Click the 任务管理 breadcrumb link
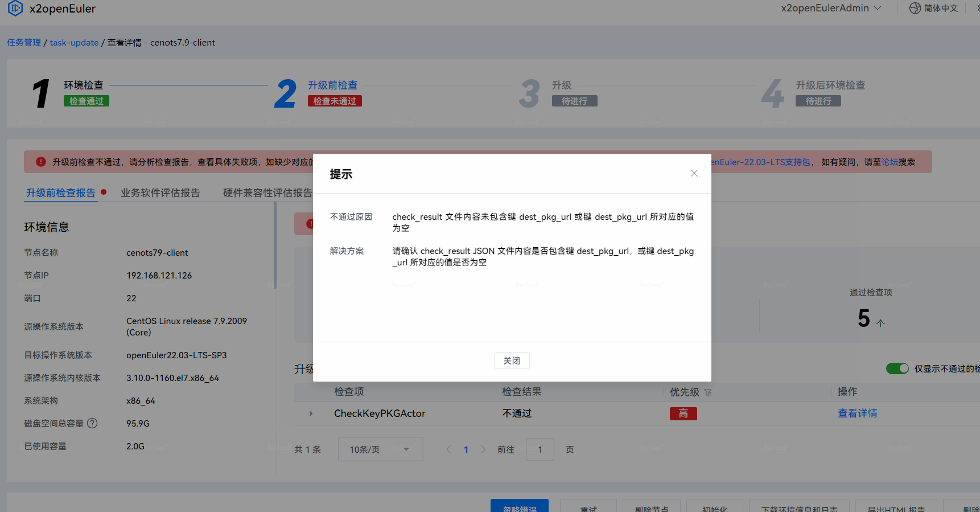This screenshot has width=980, height=512. point(24,43)
